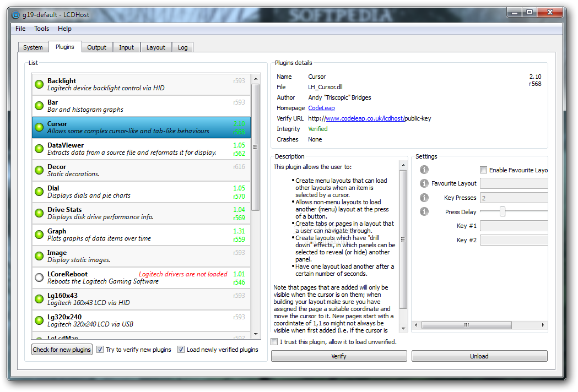Toggle 'Try to verify new plugins' checkbox
This screenshot has height=392, width=578.
(x=100, y=349)
